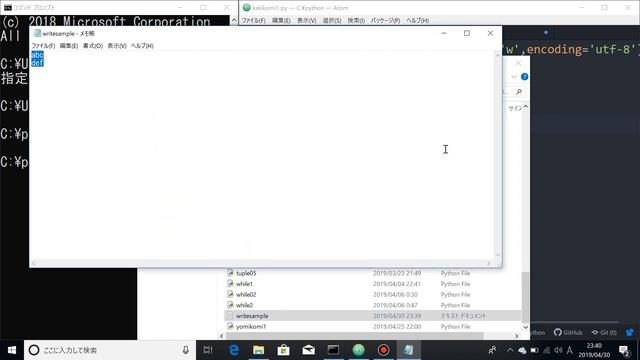This screenshot has height=360, width=640.
Task: Open Atom 検索(I) menu
Action: coord(356,20)
